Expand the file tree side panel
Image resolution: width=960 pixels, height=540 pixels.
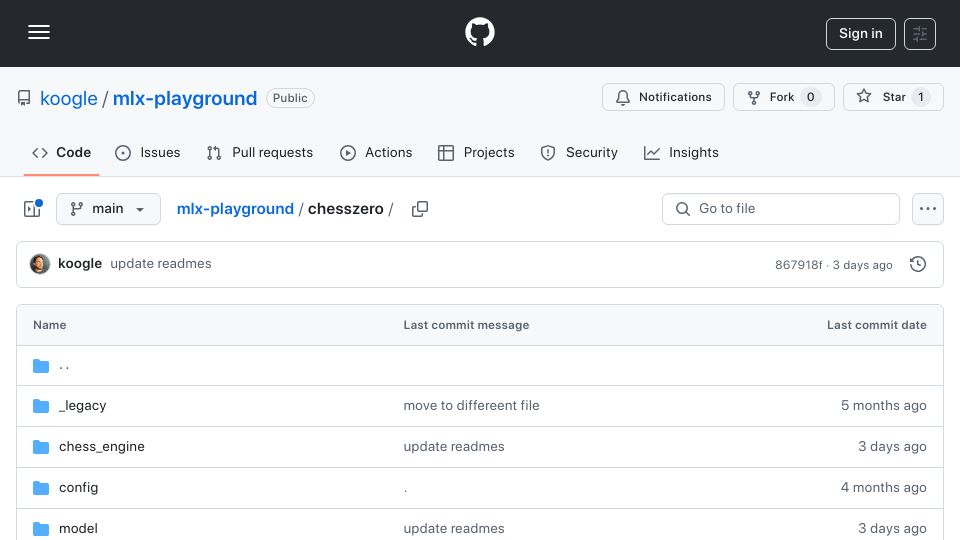[x=32, y=209]
